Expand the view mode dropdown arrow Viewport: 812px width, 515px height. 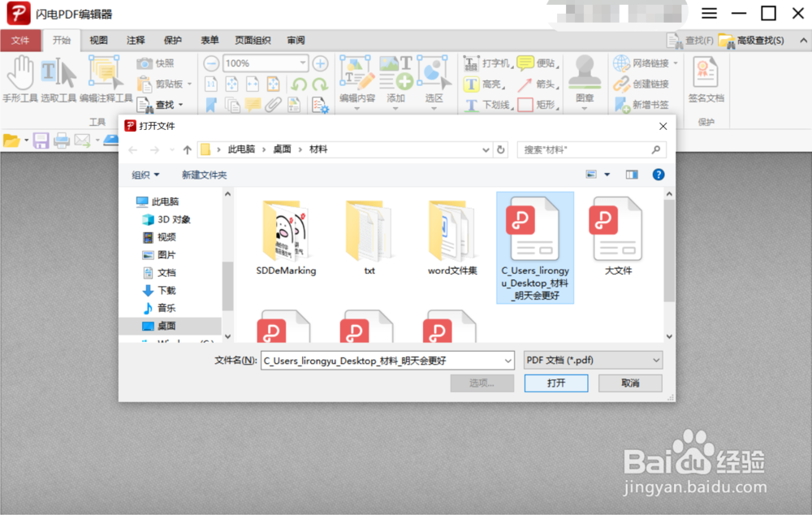[607, 175]
